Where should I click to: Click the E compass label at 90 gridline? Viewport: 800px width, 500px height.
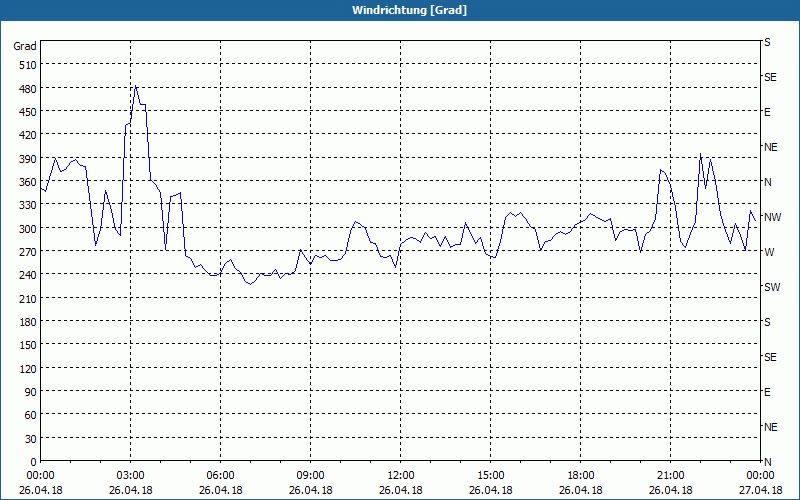767,392
